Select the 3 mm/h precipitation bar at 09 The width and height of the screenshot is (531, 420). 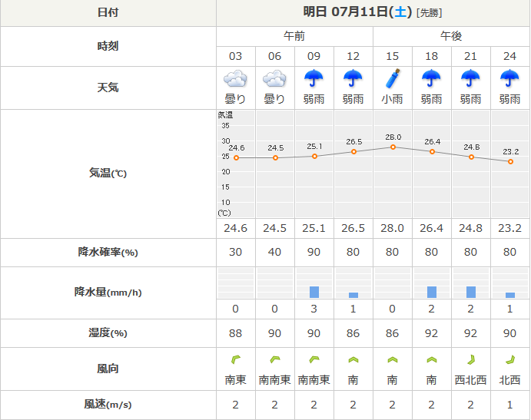[314, 292]
